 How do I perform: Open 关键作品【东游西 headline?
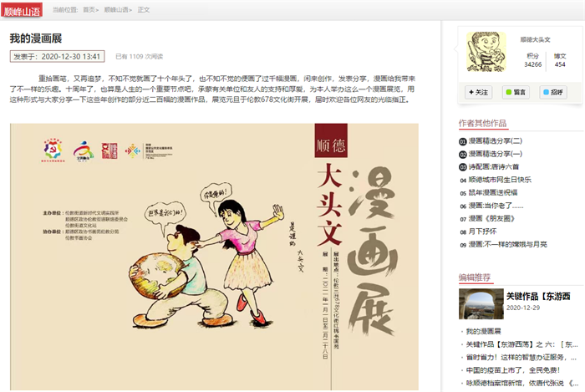(x=538, y=296)
